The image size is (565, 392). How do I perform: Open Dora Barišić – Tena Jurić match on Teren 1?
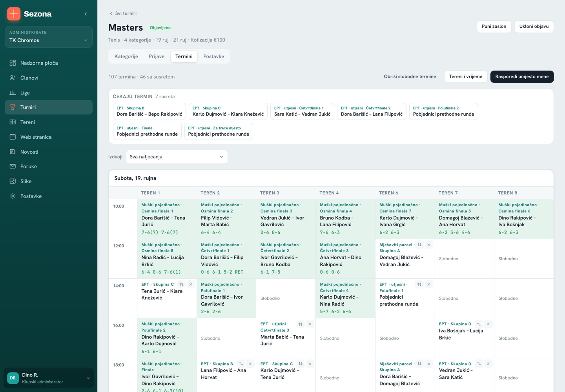pos(167,219)
